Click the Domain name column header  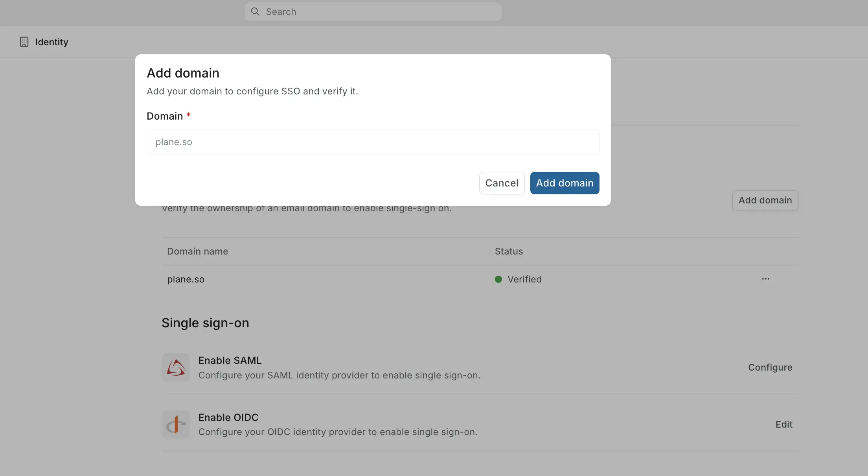(x=197, y=251)
